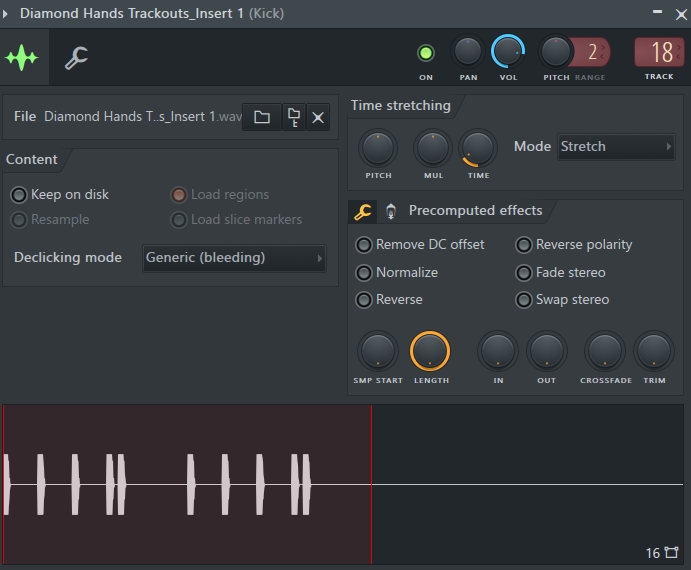Click the mixer track number 18 selector
The height and width of the screenshot is (570, 691).
pyautogui.click(x=659, y=52)
